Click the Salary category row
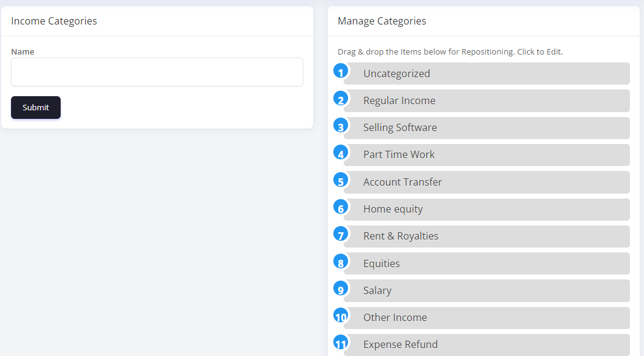644x356 pixels. pos(487,290)
